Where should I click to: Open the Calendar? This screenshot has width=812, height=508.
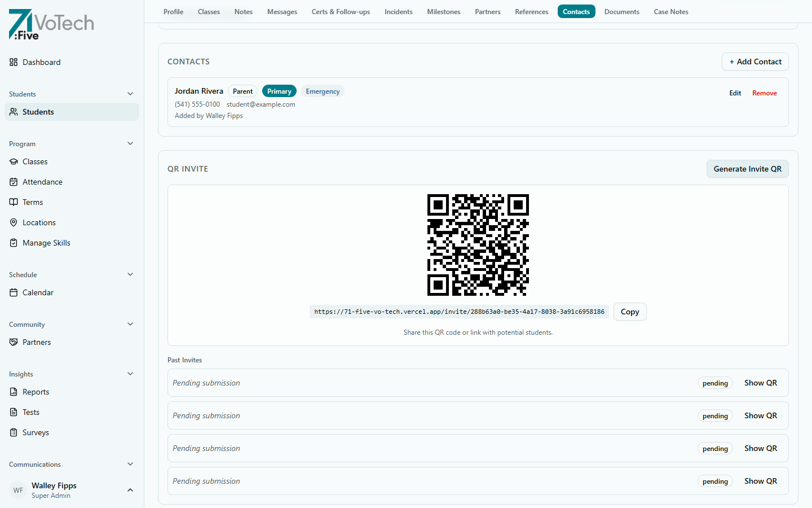pyautogui.click(x=38, y=292)
